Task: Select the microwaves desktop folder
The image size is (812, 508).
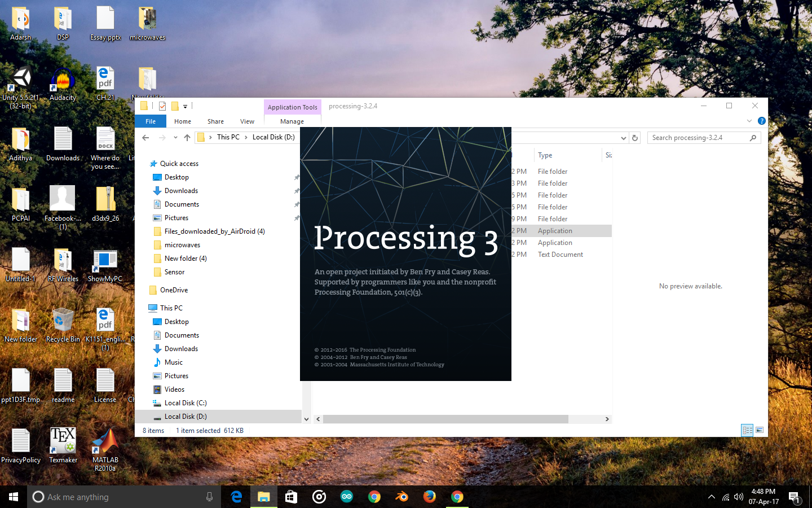Action: 147,24
